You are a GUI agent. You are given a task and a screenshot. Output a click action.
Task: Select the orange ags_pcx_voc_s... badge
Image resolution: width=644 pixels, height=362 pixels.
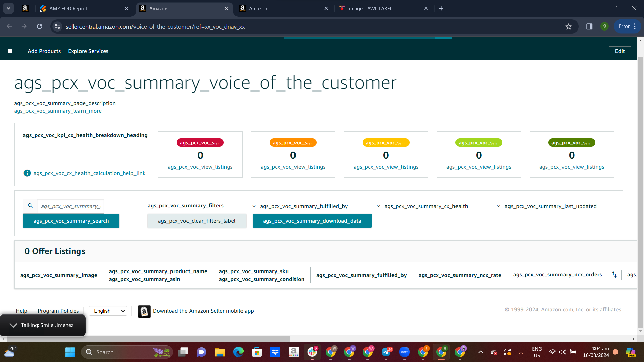pyautogui.click(x=293, y=143)
